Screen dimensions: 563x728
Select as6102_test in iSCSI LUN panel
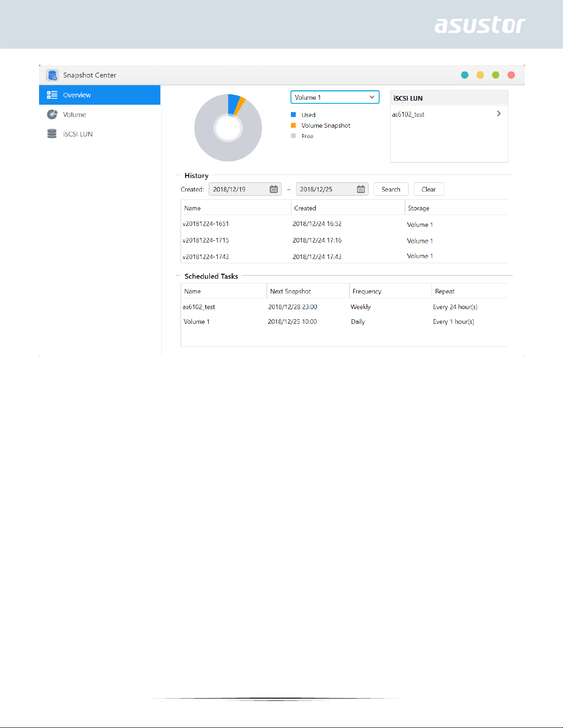[449, 114]
